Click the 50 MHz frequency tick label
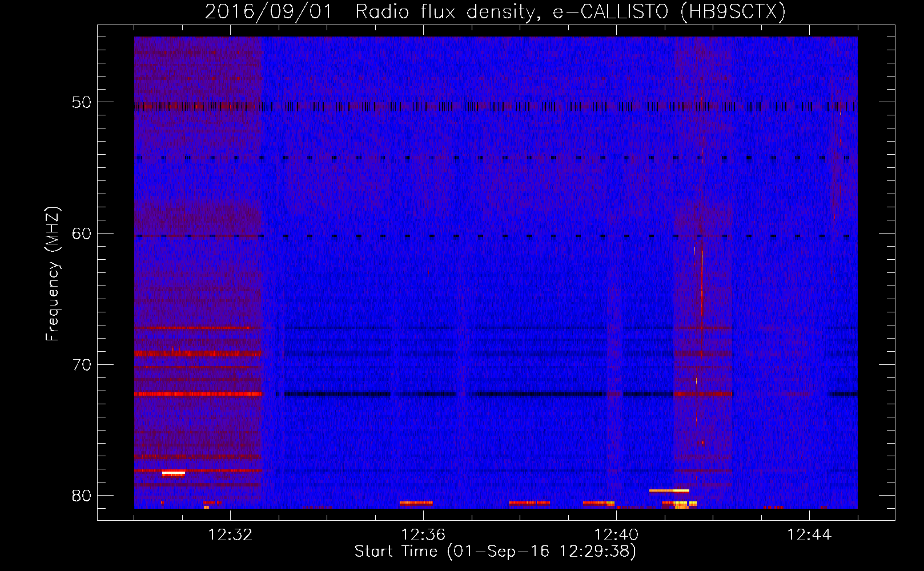 pyautogui.click(x=81, y=103)
